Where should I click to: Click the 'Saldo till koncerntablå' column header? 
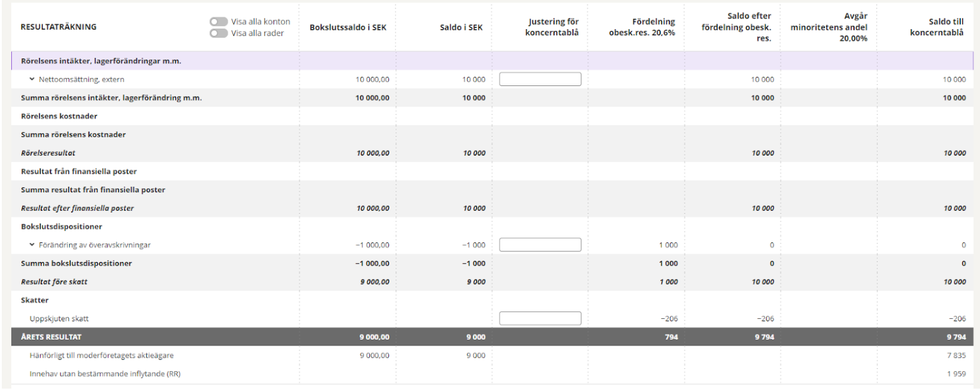coord(936,27)
